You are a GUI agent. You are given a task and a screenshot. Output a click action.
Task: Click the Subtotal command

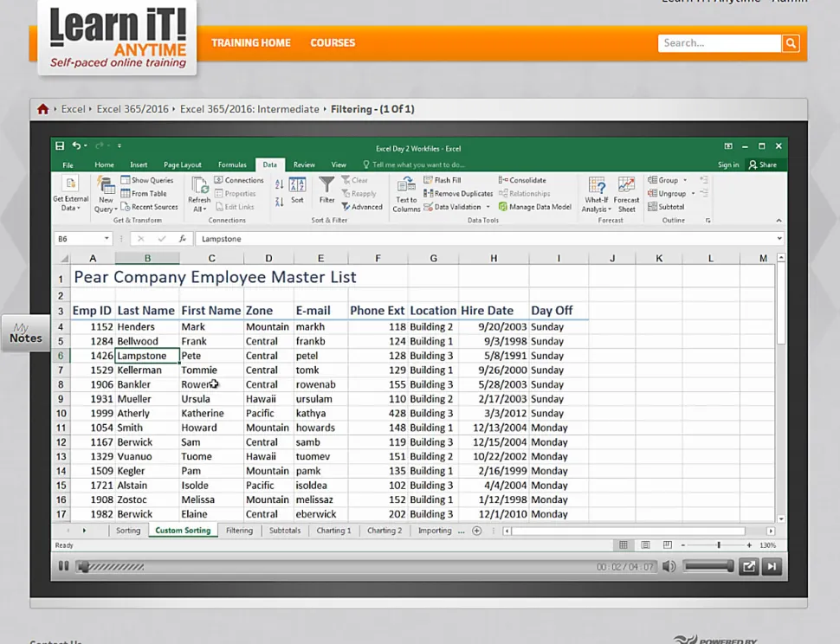pyautogui.click(x=666, y=207)
